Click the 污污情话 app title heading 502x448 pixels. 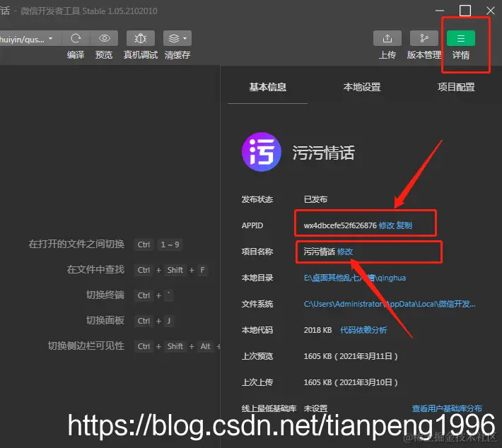point(323,153)
